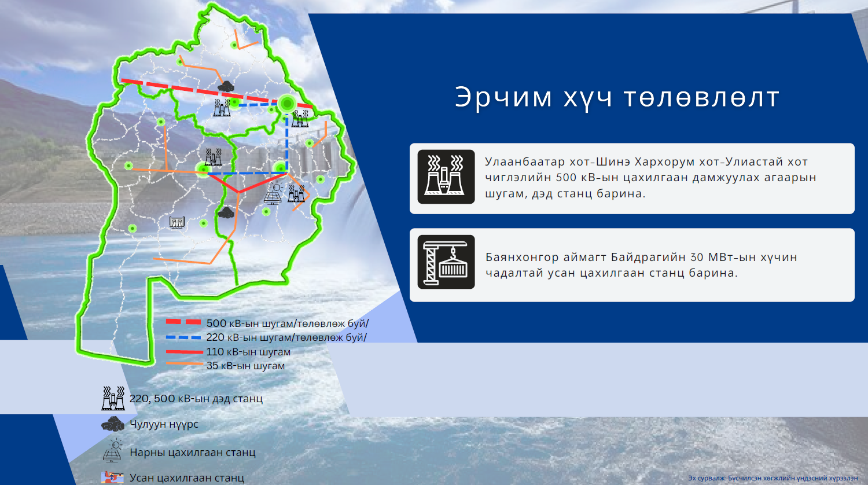Click the largest green node on the map
This screenshot has height=485, width=868.
286,104
